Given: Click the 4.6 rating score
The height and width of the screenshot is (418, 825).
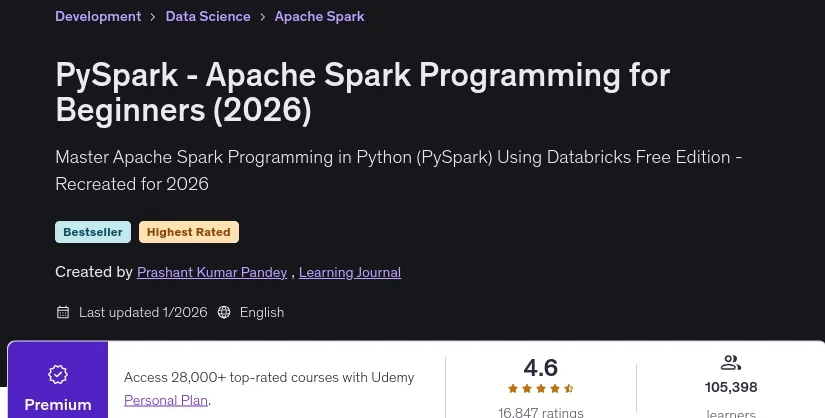Looking at the screenshot, I should tap(541, 367).
